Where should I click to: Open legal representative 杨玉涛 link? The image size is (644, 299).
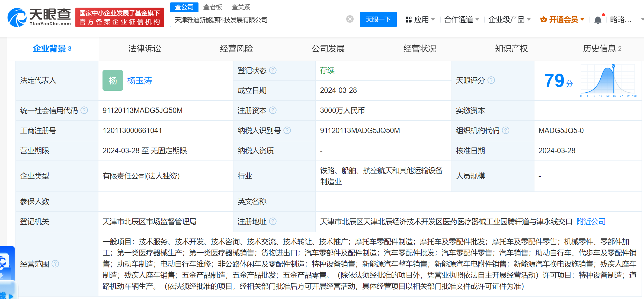(140, 81)
